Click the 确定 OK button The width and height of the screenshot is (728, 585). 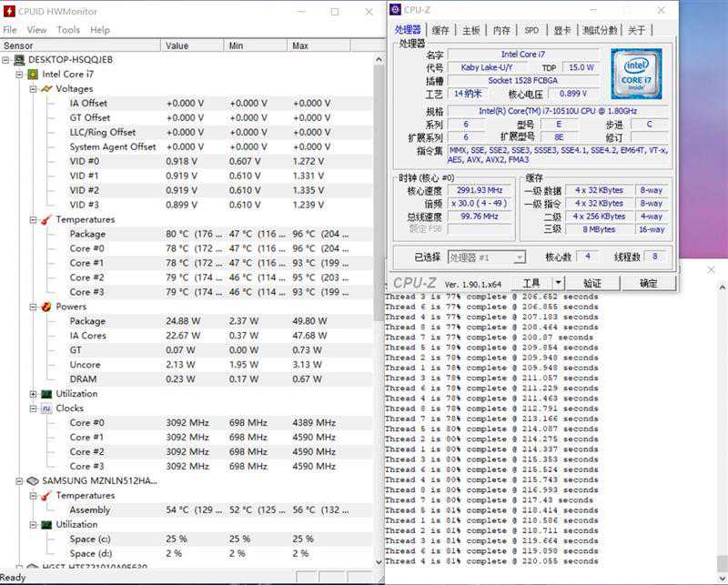point(648,283)
